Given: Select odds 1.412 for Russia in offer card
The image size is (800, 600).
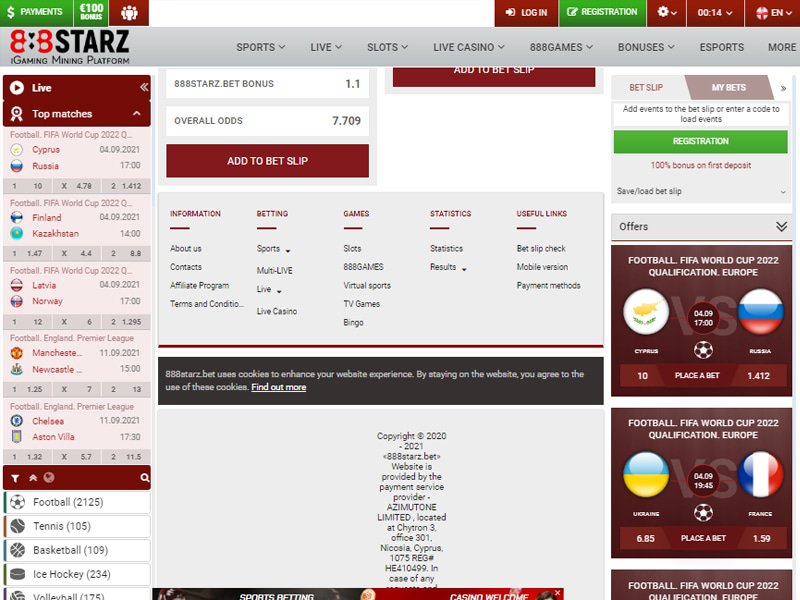Looking at the screenshot, I should tap(758, 376).
